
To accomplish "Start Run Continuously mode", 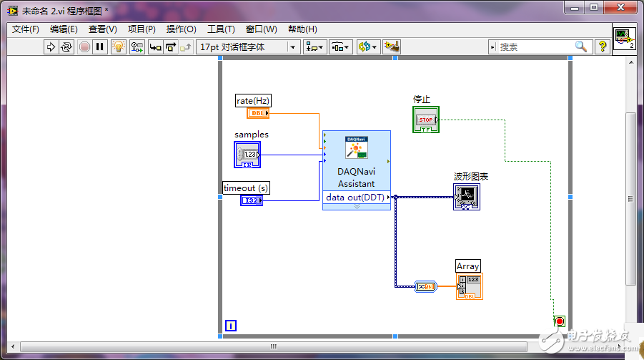I will click(x=66, y=47).
